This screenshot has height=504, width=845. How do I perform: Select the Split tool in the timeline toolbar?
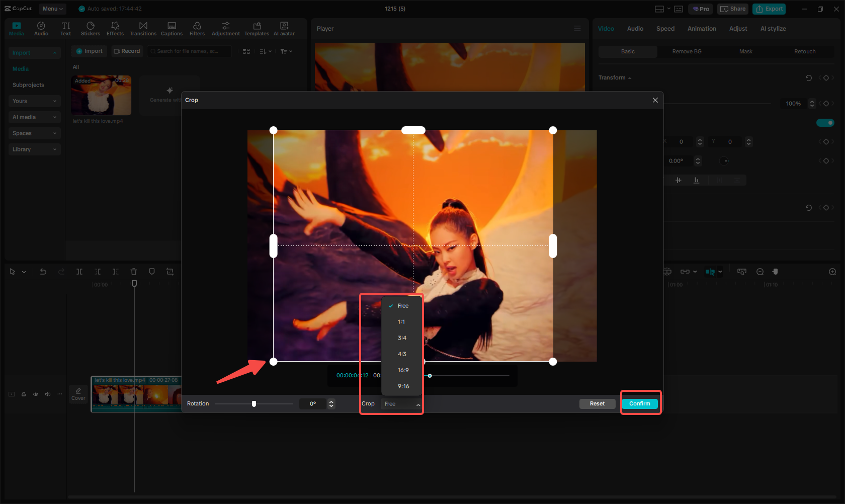[x=79, y=272]
